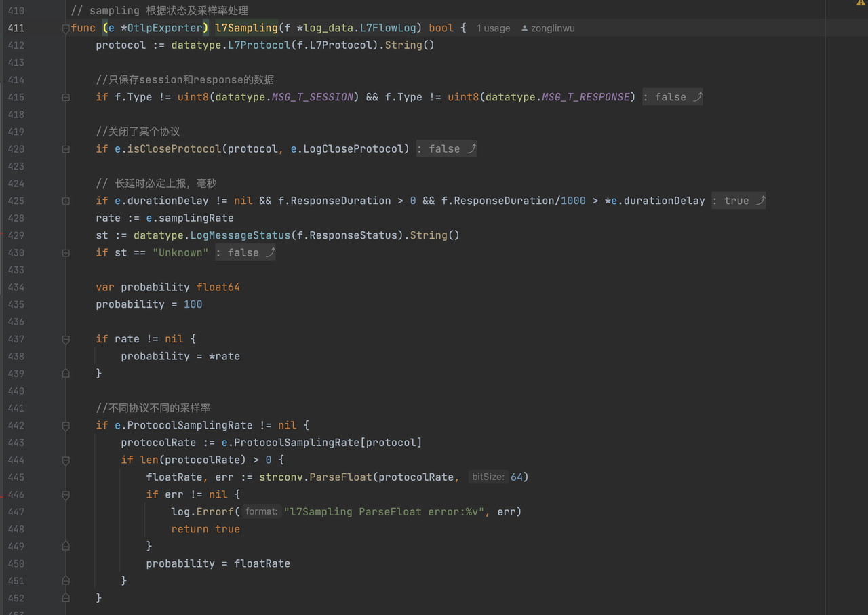Click 'LogCloseProtocol' field
The height and width of the screenshot is (615, 868).
click(x=353, y=148)
